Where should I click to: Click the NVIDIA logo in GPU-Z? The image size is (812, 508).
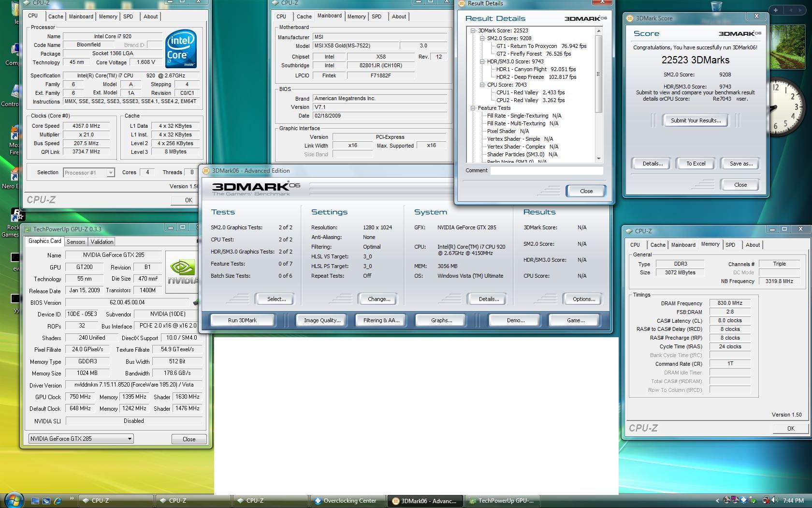[x=182, y=272]
